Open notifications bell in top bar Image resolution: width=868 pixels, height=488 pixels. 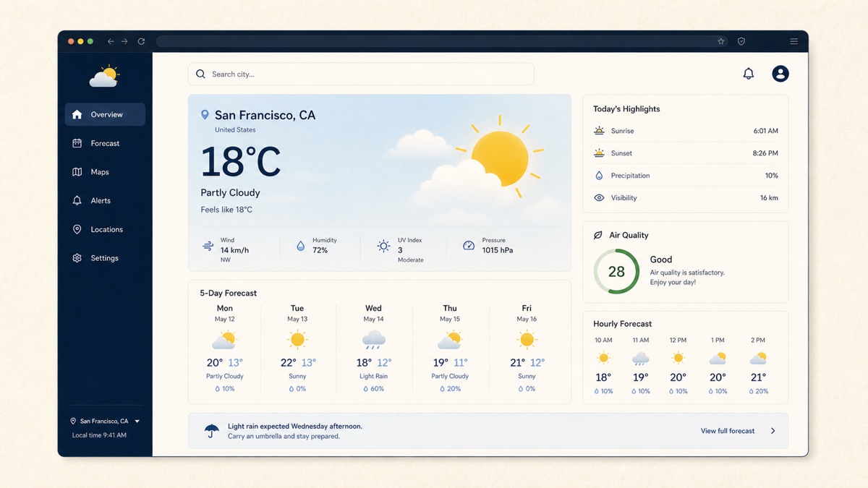coord(749,74)
